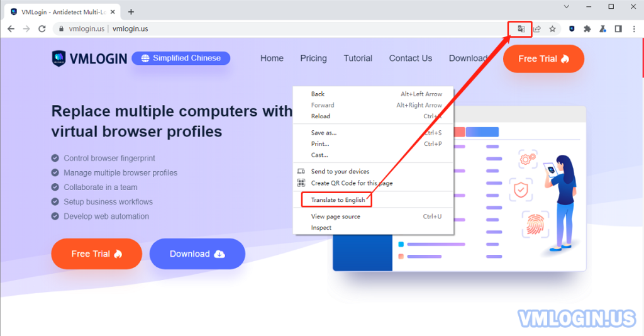Click the browser forward arrow
This screenshot has width=644, height=336.
pos(26,29)
